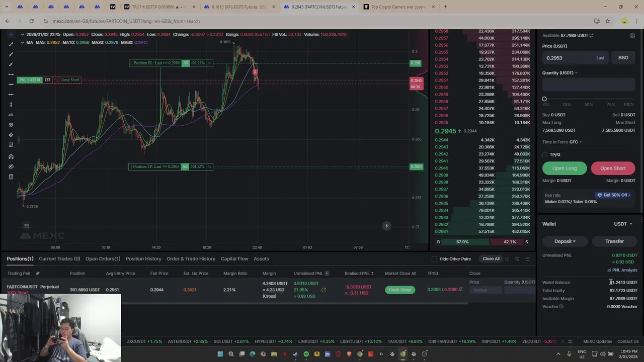Bookmark this page with the star icon
This screenshot has height=362, width=644.
pyautogui.click(x=608, y=21)
